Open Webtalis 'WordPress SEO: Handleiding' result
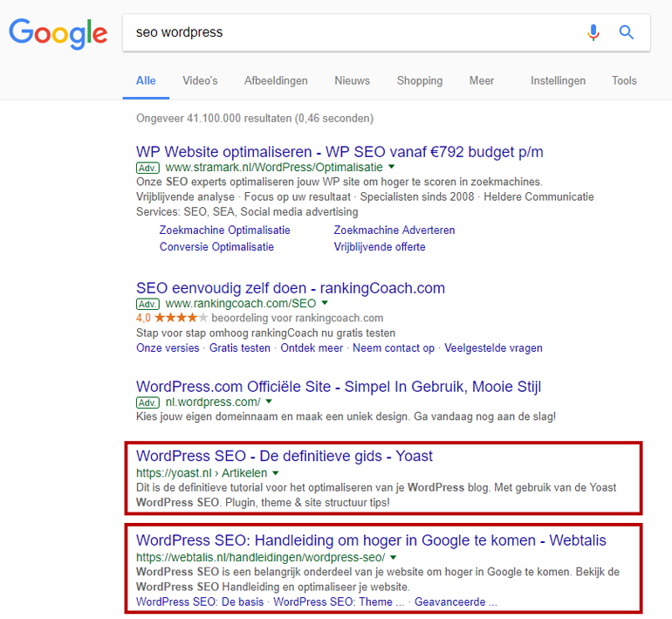Screen dimensions: 672x619 click(371, 540)
